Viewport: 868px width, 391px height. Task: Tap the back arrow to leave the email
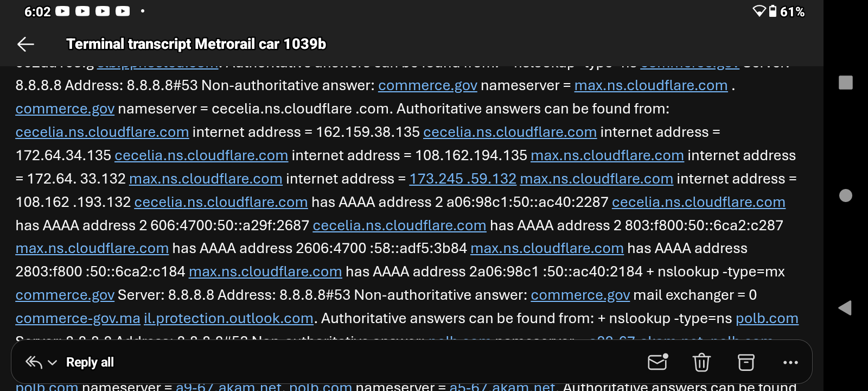[25, 44]
